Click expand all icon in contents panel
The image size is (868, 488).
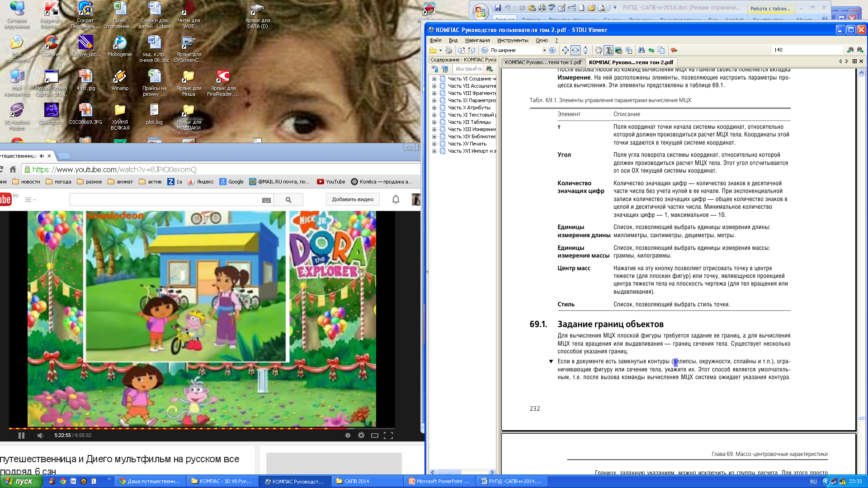(x=435, y=69)
